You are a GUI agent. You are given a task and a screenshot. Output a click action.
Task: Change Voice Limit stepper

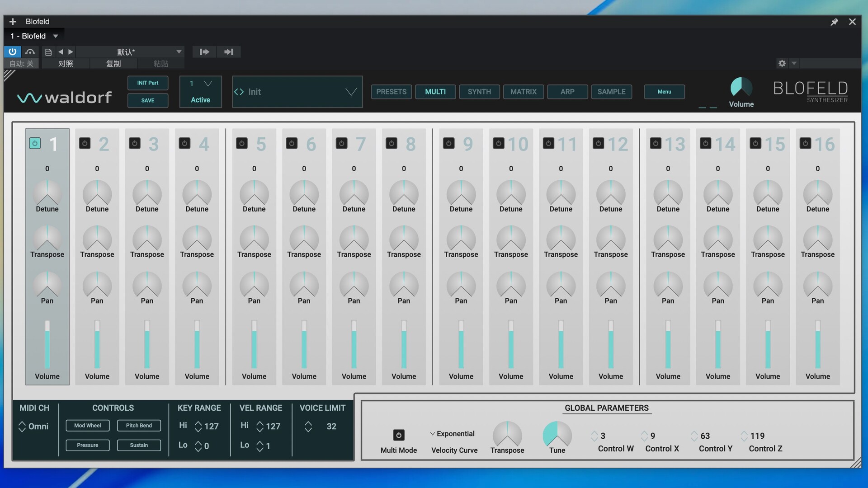click(x=308, y=427)
